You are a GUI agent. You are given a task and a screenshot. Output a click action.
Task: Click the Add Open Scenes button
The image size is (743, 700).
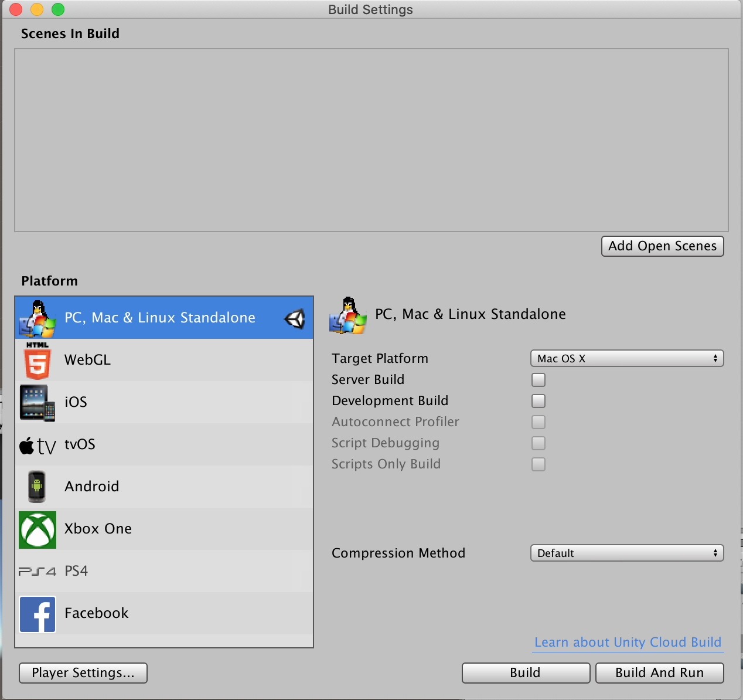coord(663,246)
